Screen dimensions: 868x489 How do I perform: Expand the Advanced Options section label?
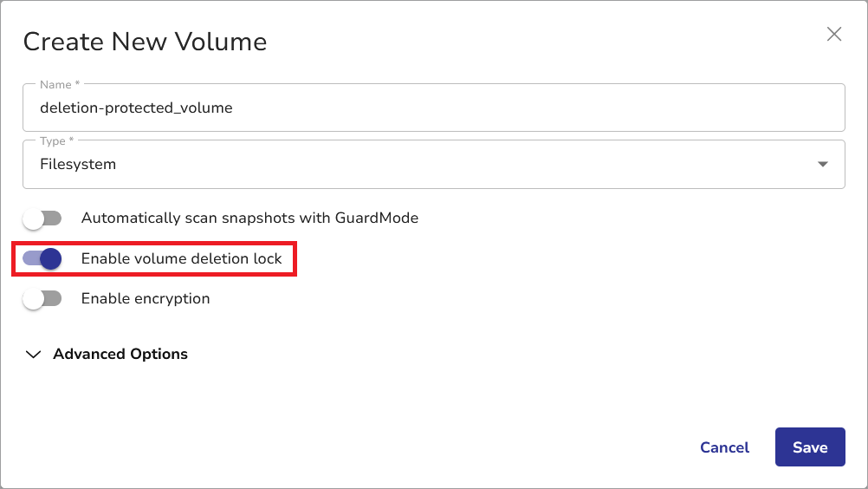click(120, 354)
